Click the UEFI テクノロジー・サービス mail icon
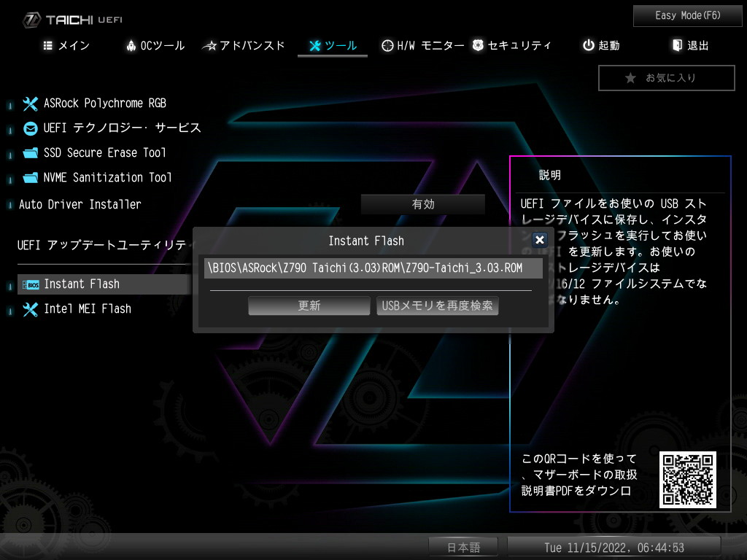 pyautogui.click(x=30, y=128)
